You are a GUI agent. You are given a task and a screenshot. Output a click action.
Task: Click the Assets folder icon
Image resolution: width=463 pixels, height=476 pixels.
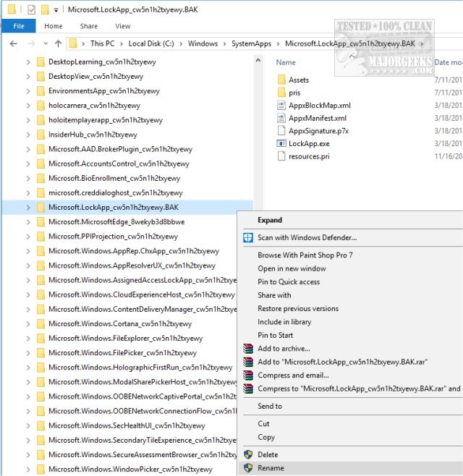281,80
